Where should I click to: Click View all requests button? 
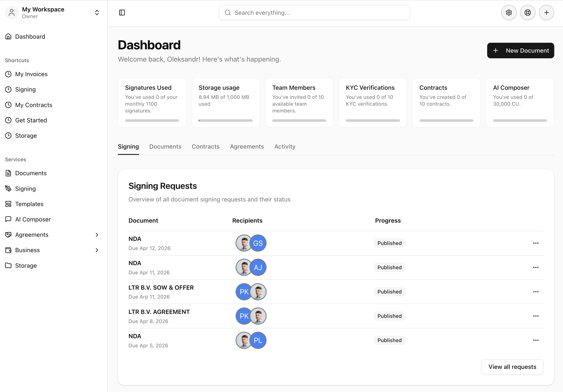click(512, 367)
